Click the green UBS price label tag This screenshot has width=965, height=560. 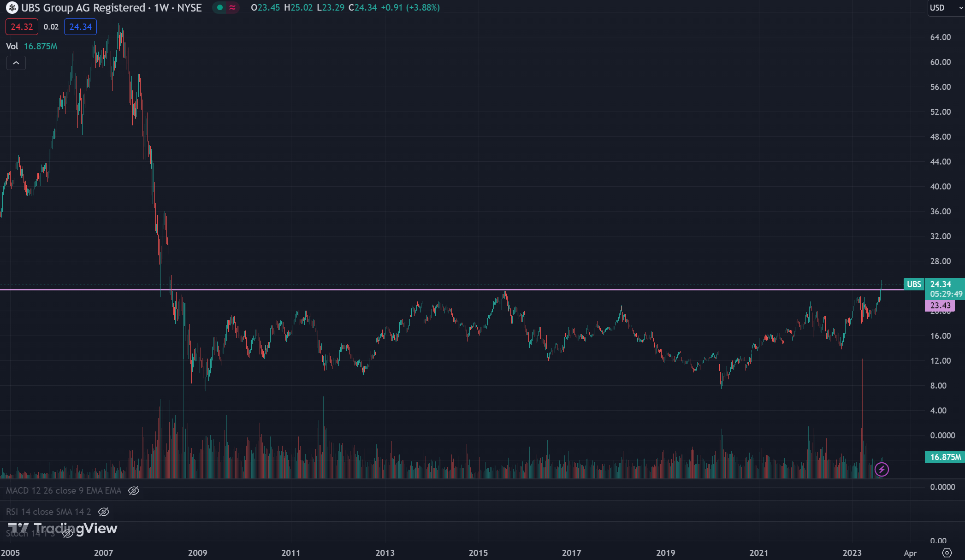914,284
